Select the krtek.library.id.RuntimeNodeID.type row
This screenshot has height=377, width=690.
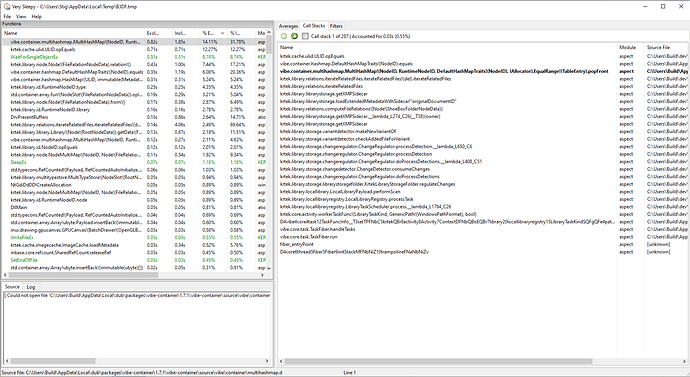134,87
